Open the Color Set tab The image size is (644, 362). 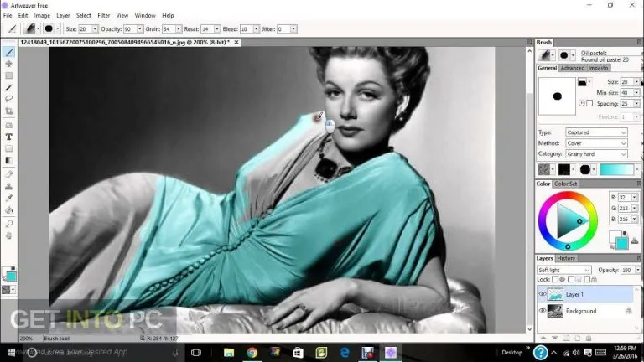coord(565,184)
